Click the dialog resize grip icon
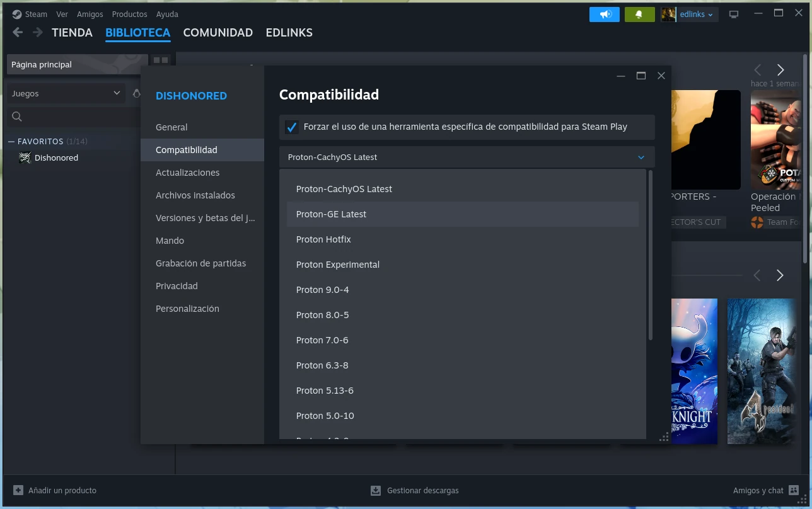This screenshot has width=812, height=509. (x=663, y=437)
